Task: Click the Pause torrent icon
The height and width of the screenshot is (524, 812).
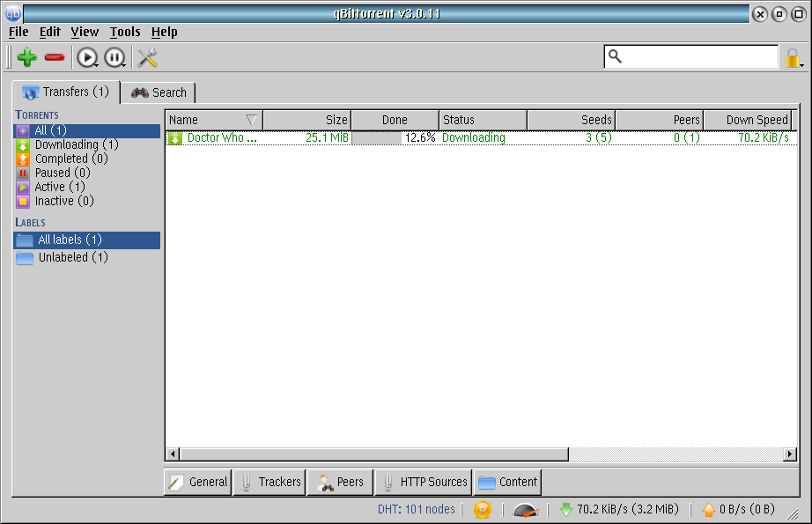Action: click(x=114, y=56)
